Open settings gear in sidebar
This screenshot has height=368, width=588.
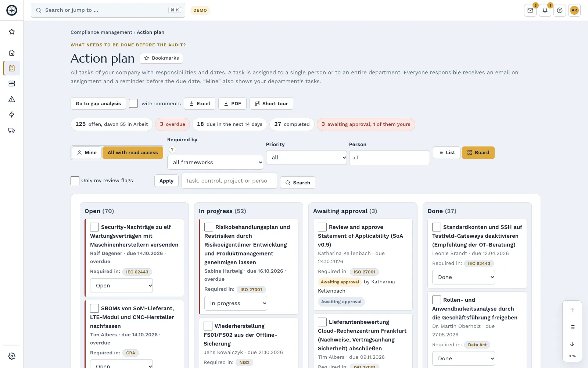point(12,356)
